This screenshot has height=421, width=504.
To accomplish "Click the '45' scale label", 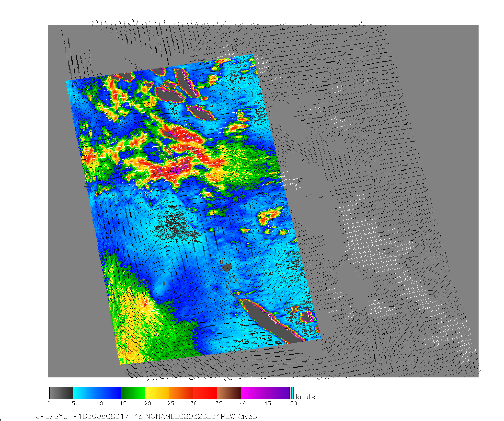I will pos(267,404).
